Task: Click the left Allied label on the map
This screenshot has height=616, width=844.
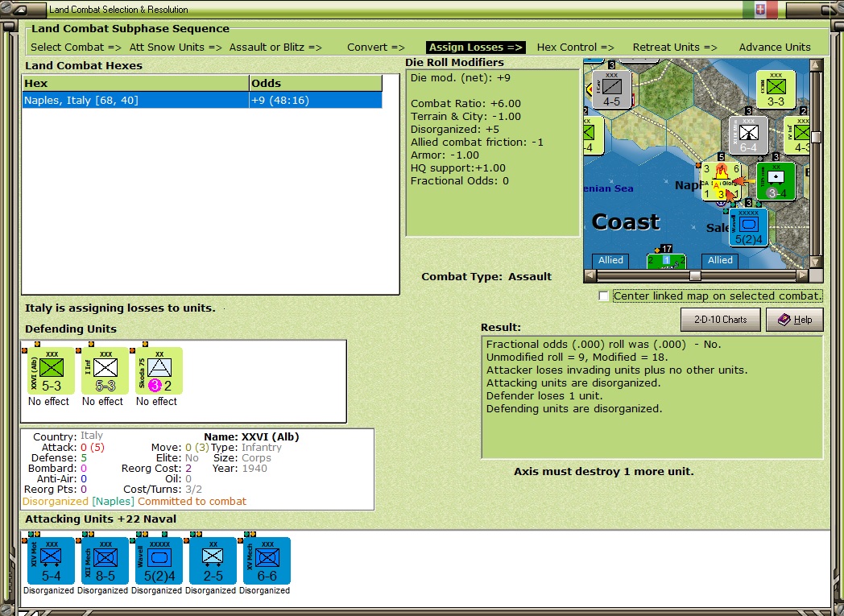Action: [x=611, y=260]
